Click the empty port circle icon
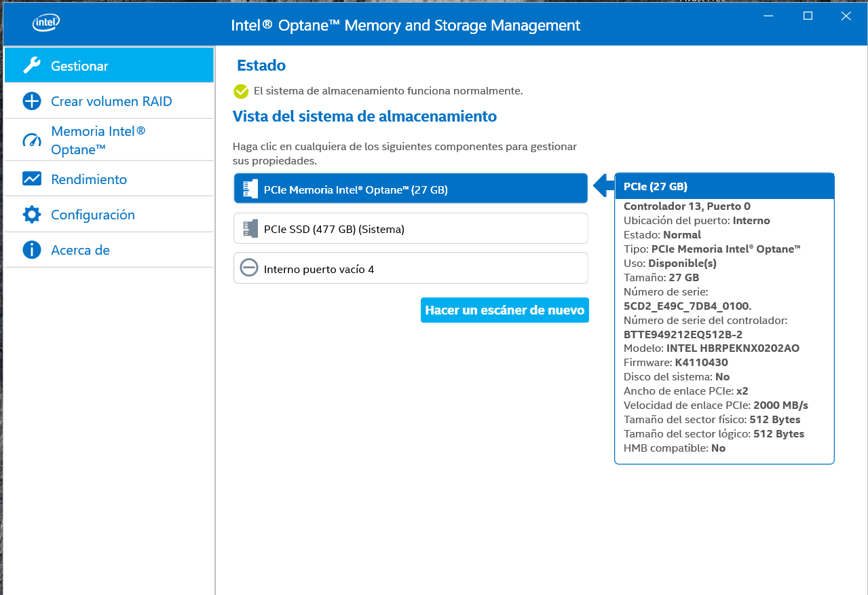 click(249, 268)
